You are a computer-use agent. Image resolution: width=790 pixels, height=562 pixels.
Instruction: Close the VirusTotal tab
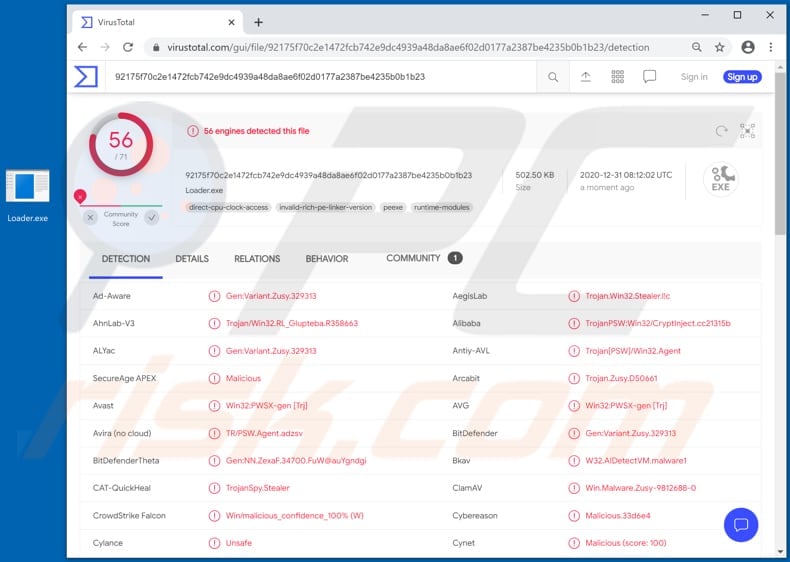click(x=231, y=22)
